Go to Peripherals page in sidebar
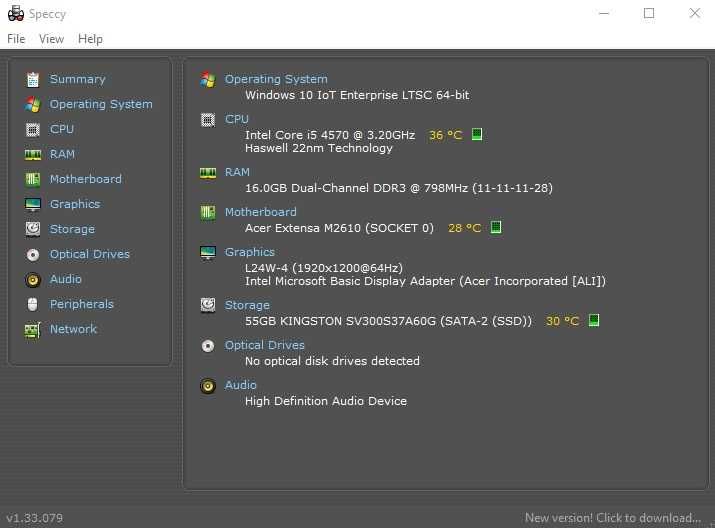Screen dimensions: 715x528 click(x=82, y=304)
